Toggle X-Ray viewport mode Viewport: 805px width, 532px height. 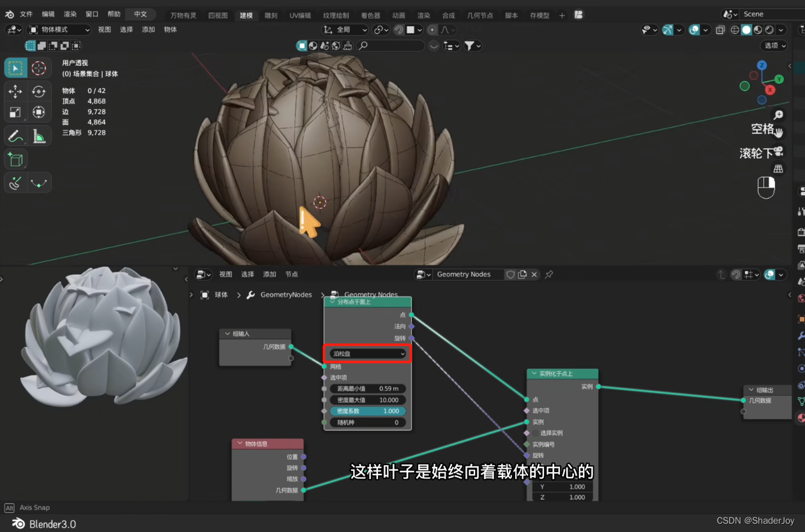(720, 29)
